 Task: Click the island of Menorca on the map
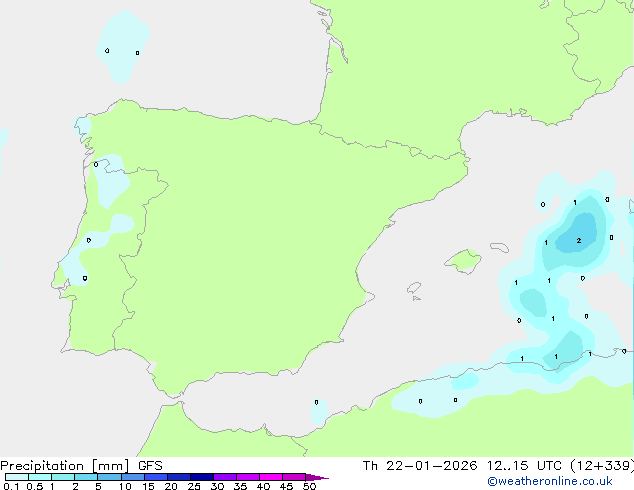click(499, 247)
